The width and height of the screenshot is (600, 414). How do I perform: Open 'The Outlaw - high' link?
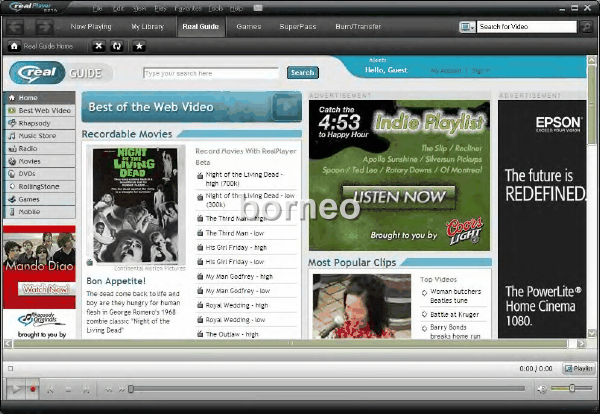click(x=232, y=334)
